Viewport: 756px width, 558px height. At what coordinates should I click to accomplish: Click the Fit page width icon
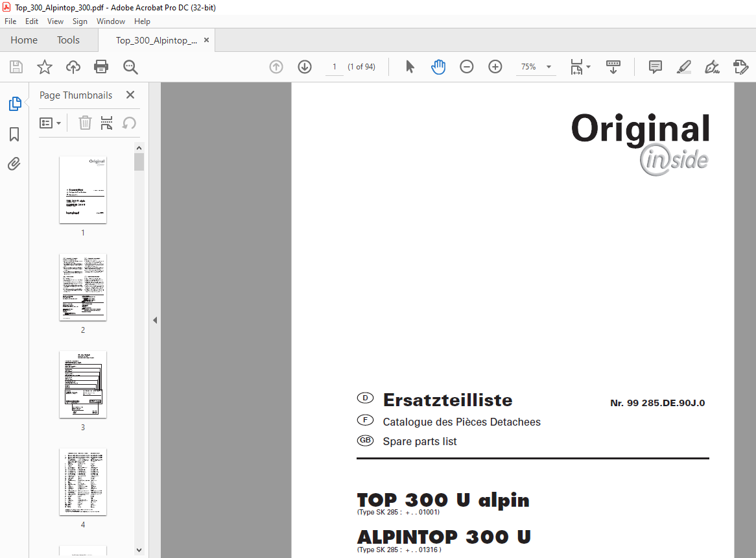pos(576,67)
